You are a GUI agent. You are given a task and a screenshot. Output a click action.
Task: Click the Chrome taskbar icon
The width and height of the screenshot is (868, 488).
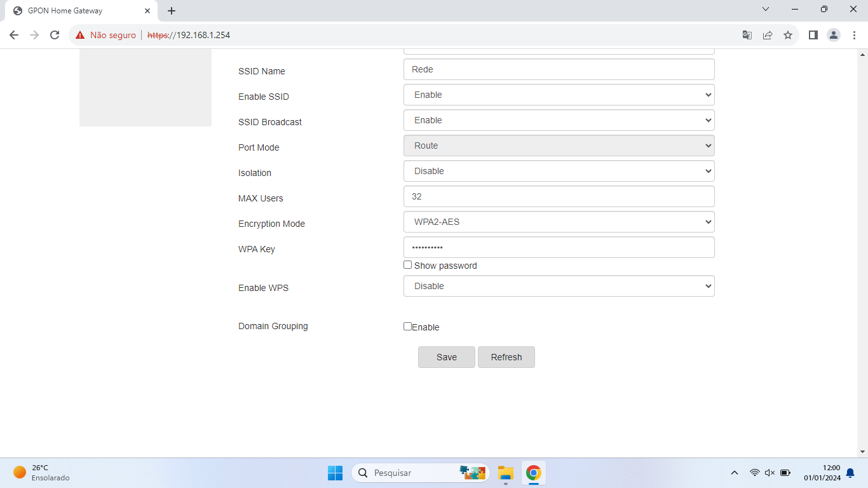point(533,473)
